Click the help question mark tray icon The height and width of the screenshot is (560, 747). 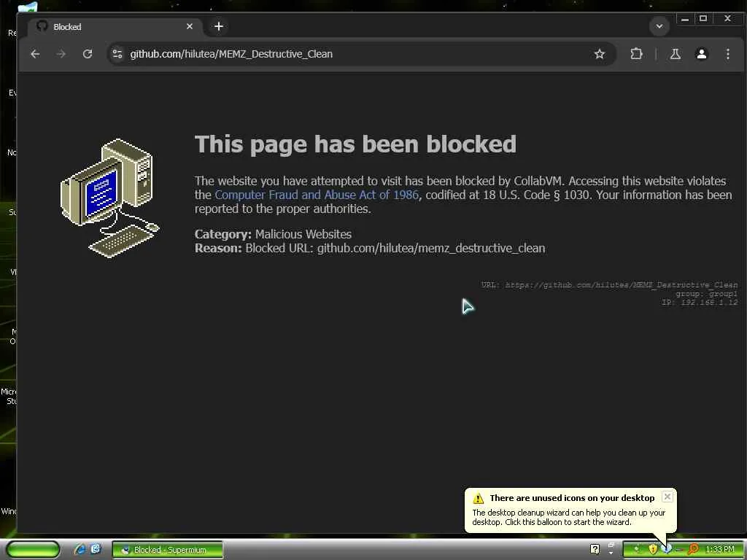pyautogui.click(x=595, y=550)
